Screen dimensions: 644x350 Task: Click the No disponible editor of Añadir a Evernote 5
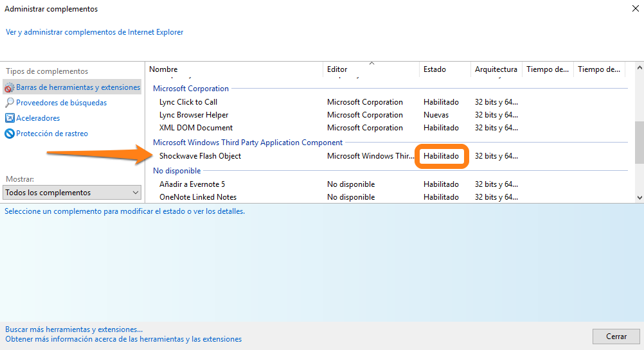coord(351,184)
